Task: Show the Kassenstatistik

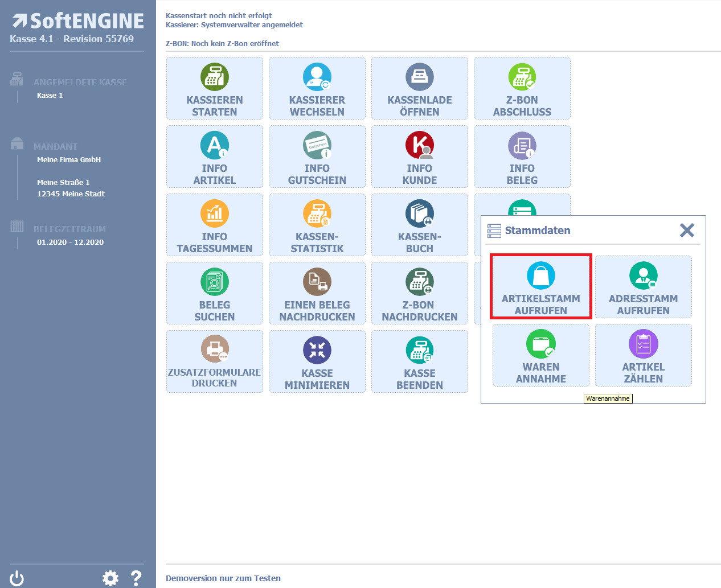Action: click(317, 225)
